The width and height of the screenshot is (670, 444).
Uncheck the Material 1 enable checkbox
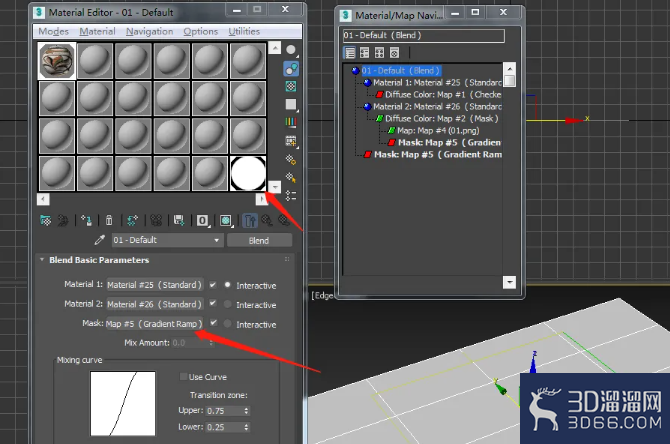tap(213, 285)
